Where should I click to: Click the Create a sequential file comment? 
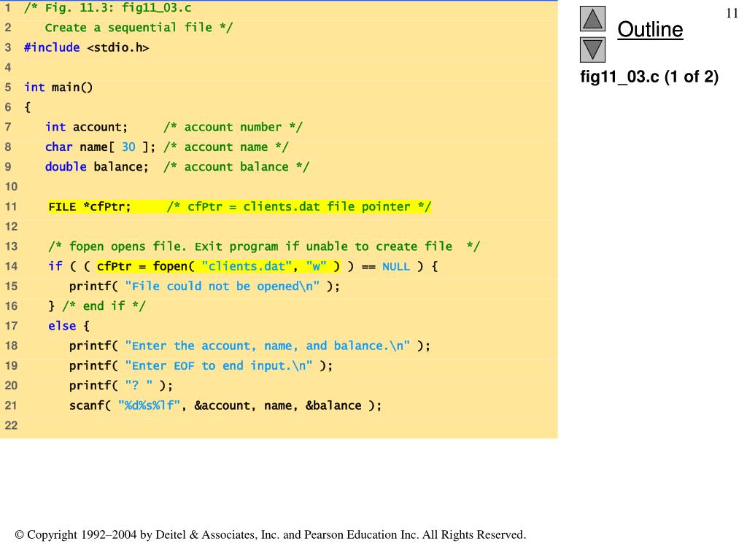[x=139, y=28]
